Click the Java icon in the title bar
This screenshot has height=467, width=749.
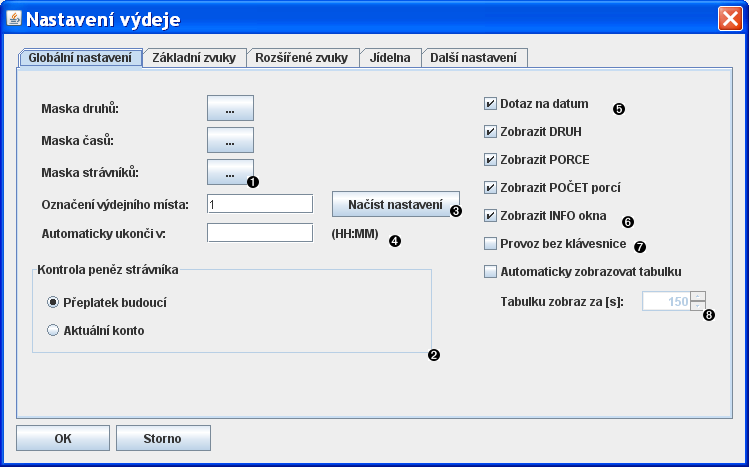pos(14,17)
